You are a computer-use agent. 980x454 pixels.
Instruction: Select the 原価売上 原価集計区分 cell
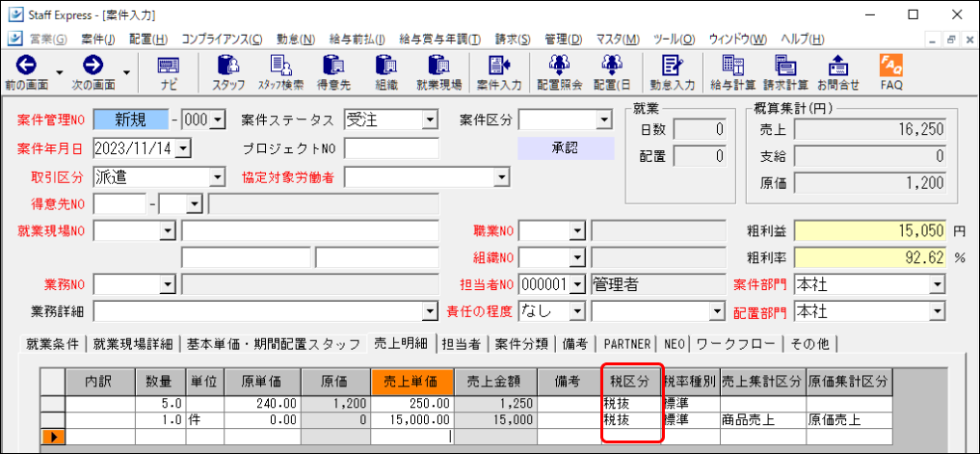coord(849,420)
